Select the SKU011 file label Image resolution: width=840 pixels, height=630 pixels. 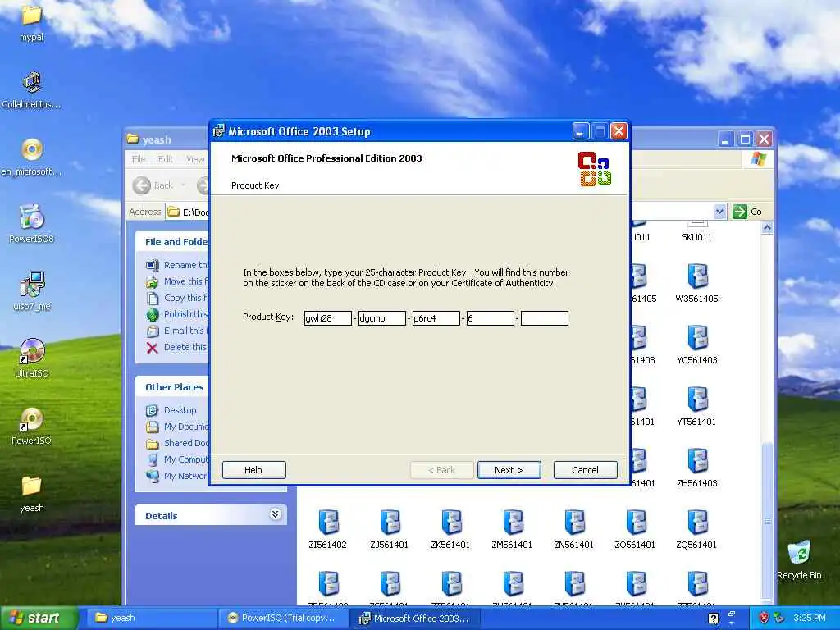pos(697,237)
